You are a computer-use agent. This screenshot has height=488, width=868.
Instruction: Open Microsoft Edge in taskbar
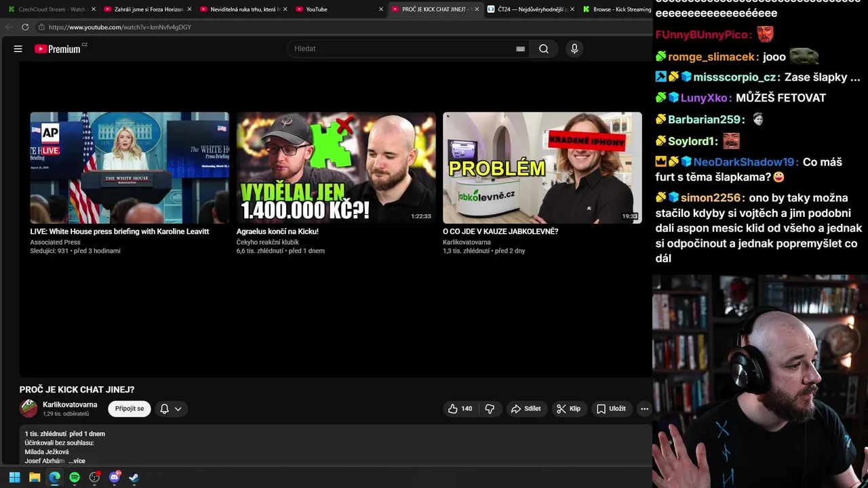(54, 477)
